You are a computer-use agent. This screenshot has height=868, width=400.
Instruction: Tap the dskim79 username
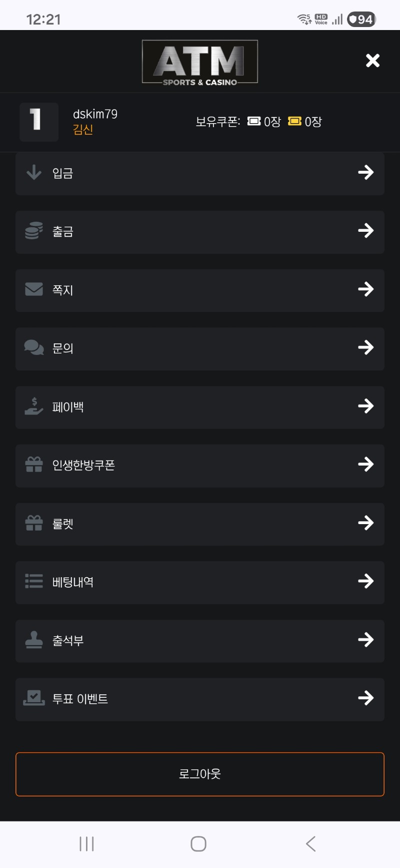(95, 114)
